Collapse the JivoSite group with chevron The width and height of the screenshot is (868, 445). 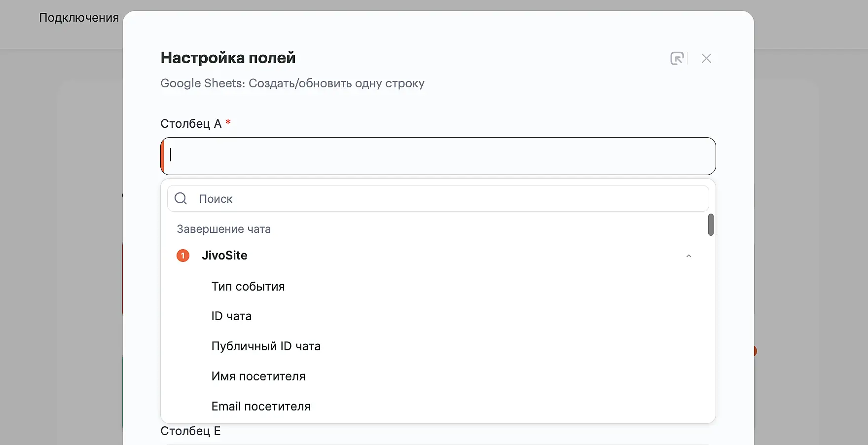pyautogui.click(x=688, y=256)
